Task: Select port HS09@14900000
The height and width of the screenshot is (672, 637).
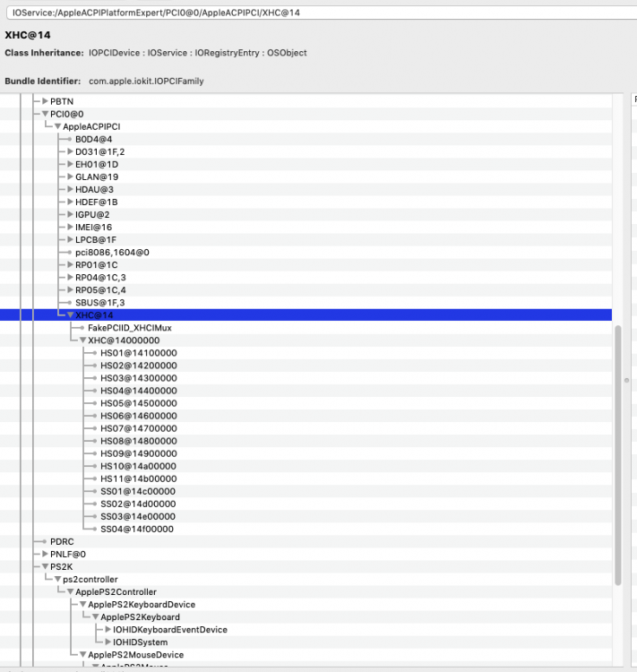Action: 139,453
